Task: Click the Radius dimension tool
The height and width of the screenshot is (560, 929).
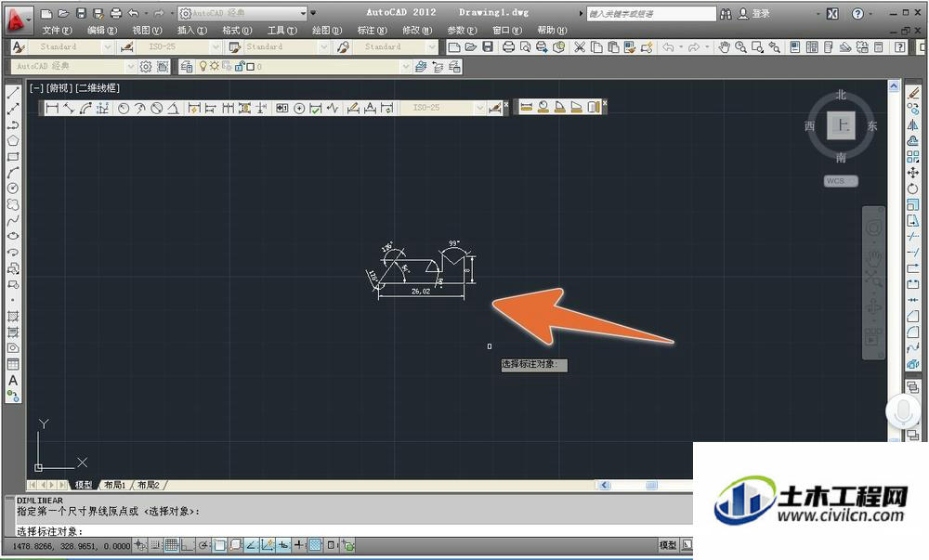Action: [124, 108]
